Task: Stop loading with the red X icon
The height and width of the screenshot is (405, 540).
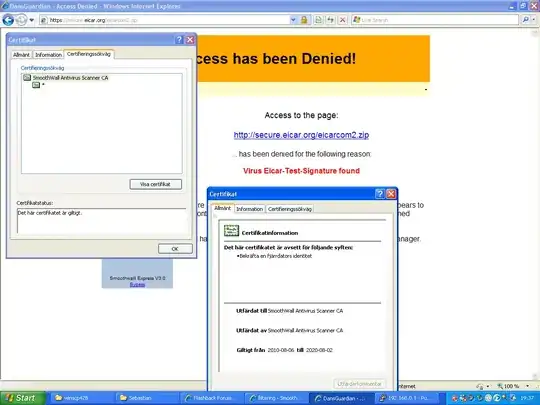Action: pos(342,20)
